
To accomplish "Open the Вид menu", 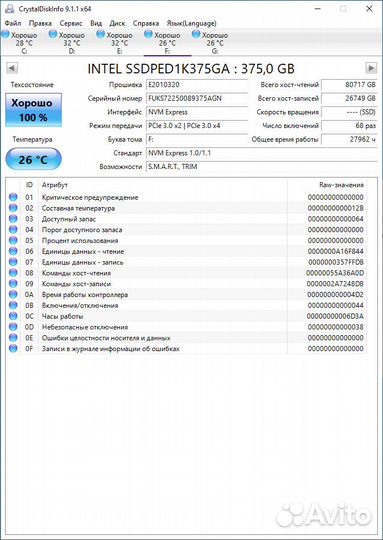I will coord(96,23).
